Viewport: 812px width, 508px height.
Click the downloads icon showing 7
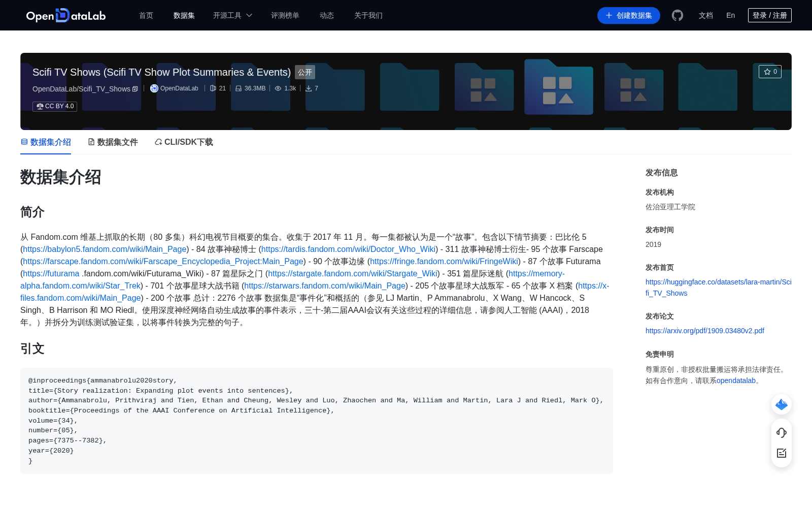tap(309, 88)
